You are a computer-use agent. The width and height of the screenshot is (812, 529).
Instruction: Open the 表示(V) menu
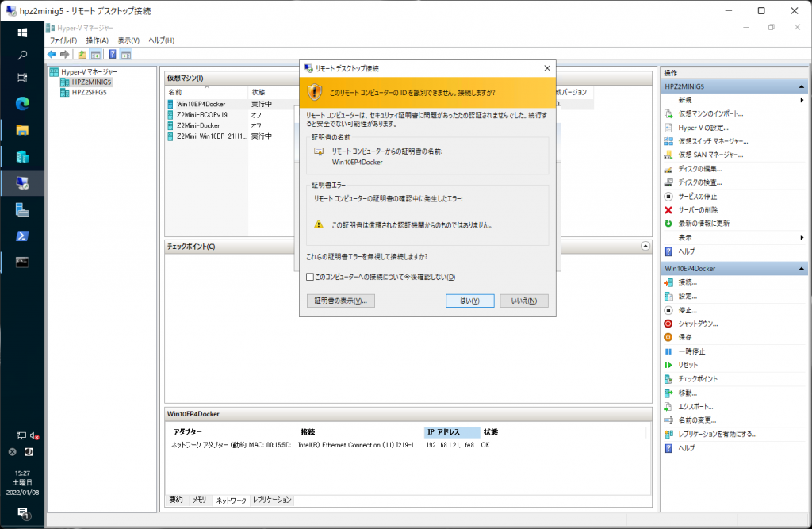pyautogui.click(x=128, y=40)
